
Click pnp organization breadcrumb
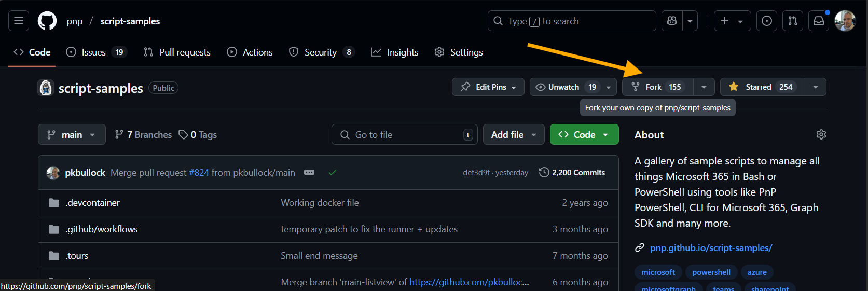pos(75,21)
